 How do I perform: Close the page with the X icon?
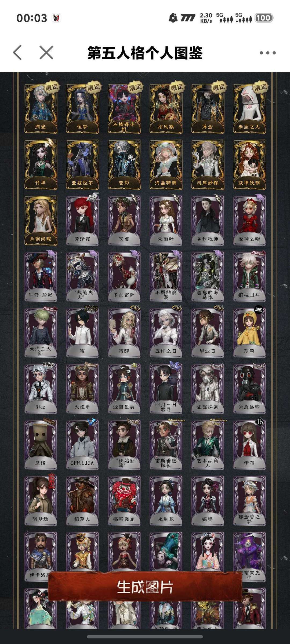[46, 52]
